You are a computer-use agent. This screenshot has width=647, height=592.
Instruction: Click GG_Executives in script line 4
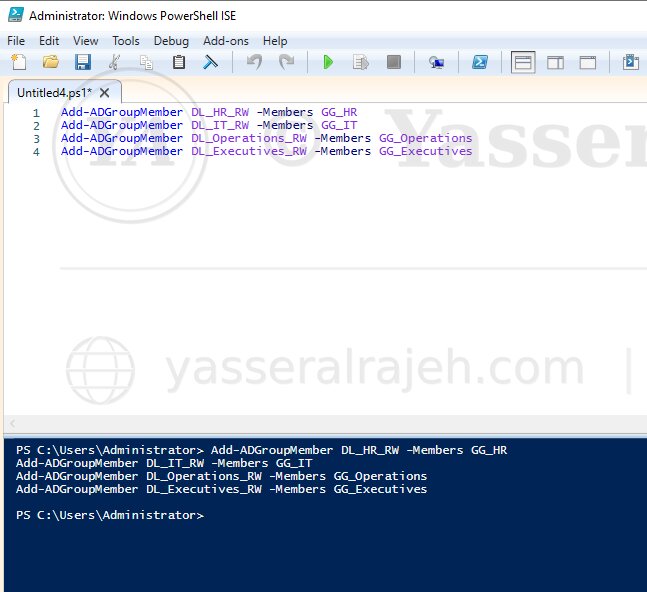[x=425, y=151]
